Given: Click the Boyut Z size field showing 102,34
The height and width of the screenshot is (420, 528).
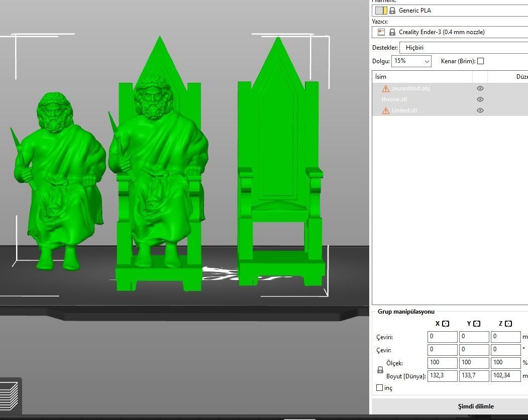Looking at the screenshot, I should [x=506, y=376].
